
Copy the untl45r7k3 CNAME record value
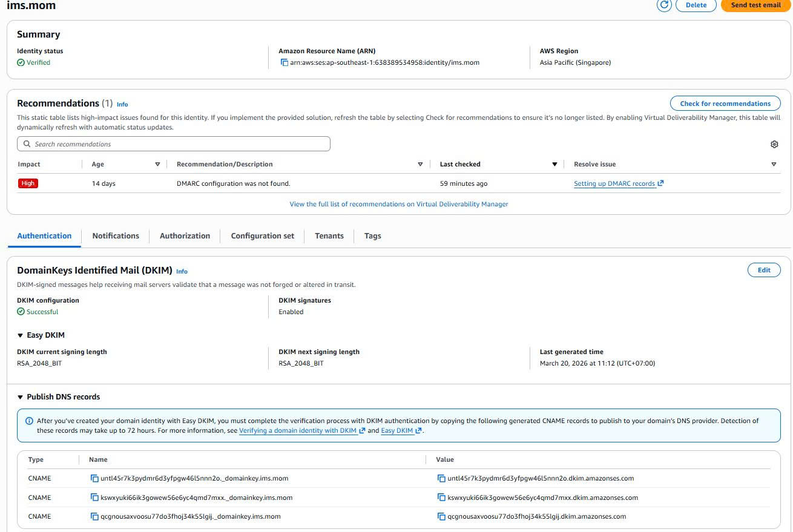(x=442, y=478)
